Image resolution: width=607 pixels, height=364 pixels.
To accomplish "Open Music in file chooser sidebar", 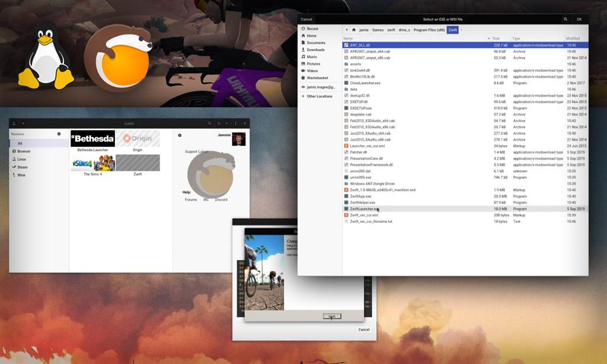I will (x=312, y=56).
